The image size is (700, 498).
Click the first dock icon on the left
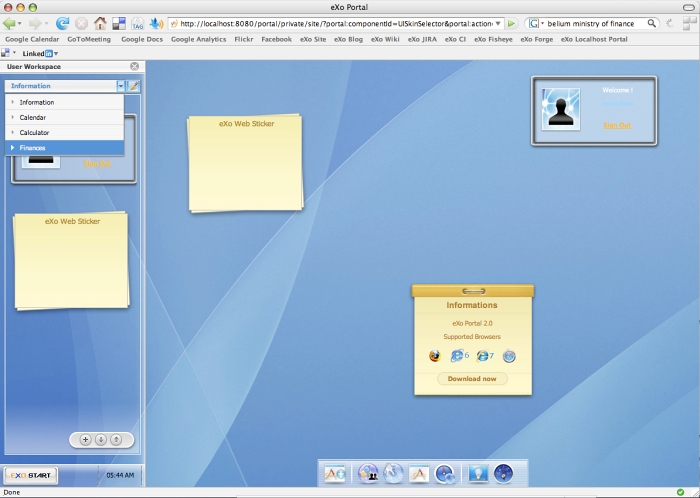pos(335,474)
